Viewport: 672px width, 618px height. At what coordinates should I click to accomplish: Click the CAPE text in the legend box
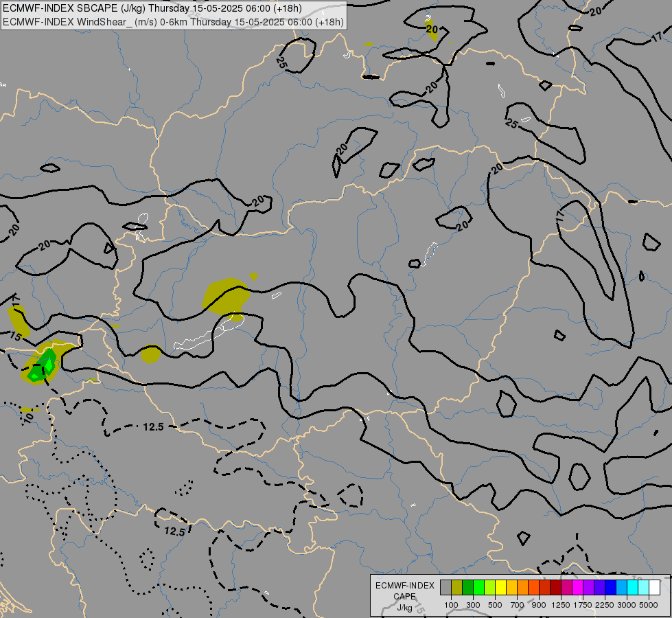pyautogui.click(x=404, y=597)
